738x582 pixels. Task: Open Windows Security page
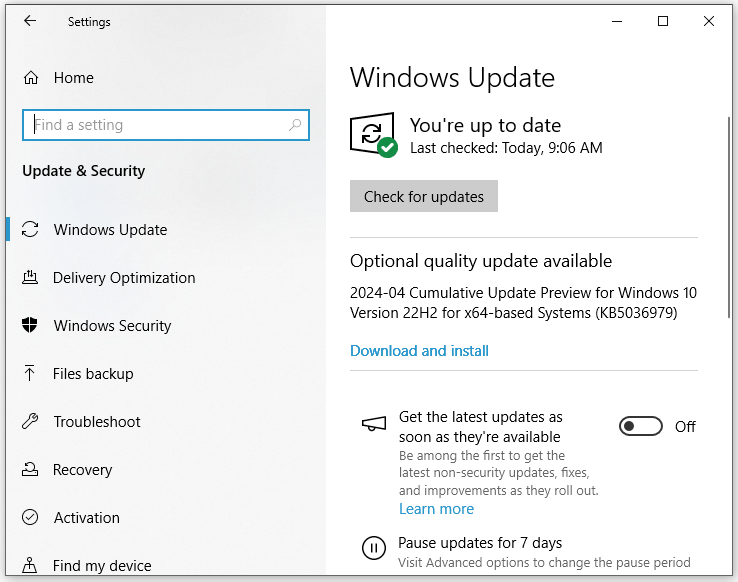tap(112, 326)
